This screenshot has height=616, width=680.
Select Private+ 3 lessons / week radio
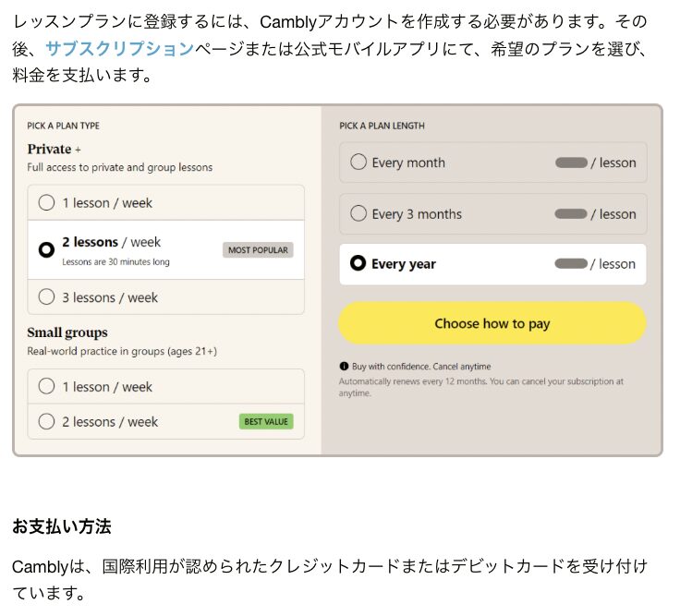(46, 297)
